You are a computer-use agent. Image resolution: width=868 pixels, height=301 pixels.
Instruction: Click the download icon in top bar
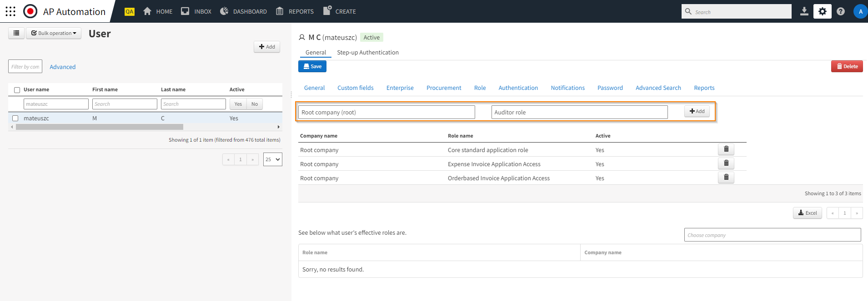tap(804, 11)
